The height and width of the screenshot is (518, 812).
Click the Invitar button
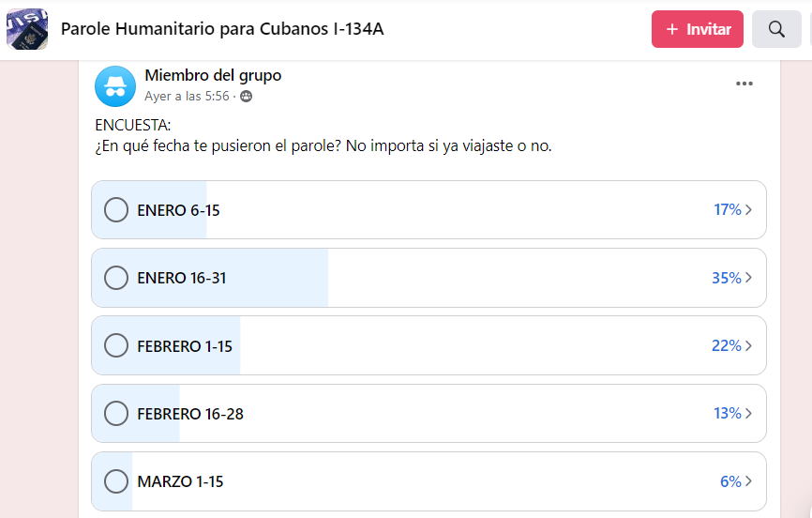pos(698,29)
